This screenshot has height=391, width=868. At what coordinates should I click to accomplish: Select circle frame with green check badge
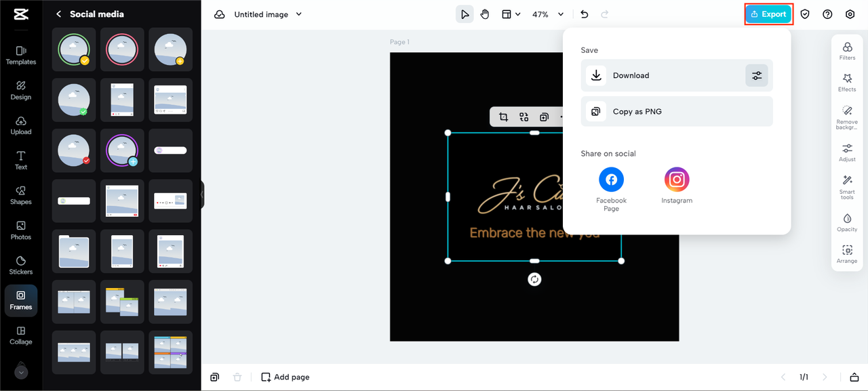tap(74, 100)
